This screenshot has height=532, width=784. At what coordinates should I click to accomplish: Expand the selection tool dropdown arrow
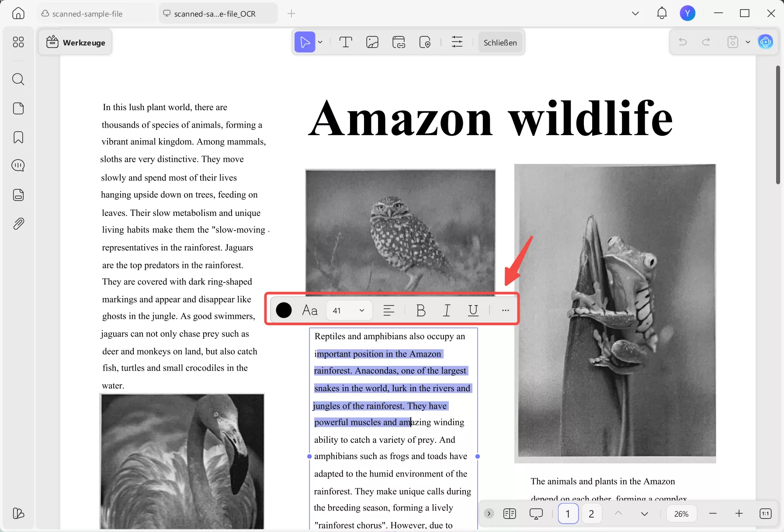coord(320,42)
